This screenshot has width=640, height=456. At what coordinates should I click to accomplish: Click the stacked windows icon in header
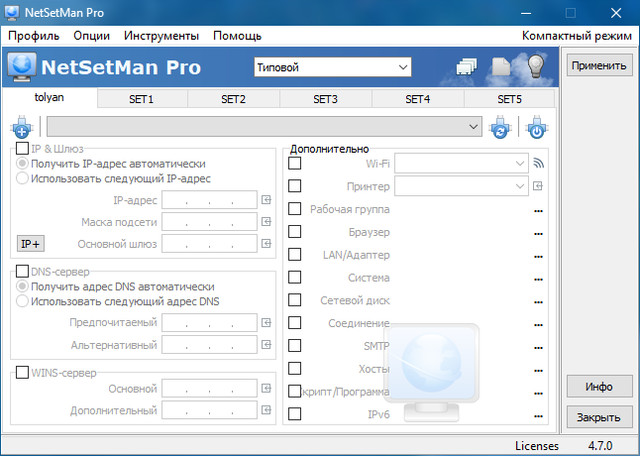coord(467,67)
